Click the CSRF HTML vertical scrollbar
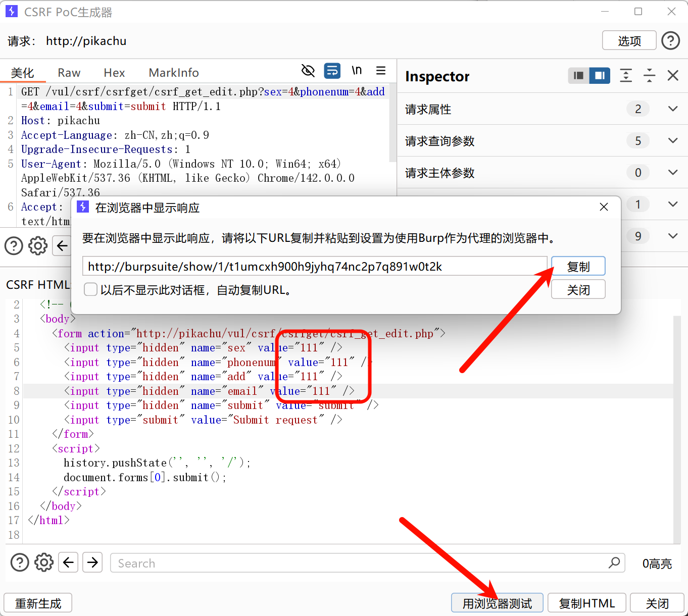The image size is (688, 616). tap(677, 429)
